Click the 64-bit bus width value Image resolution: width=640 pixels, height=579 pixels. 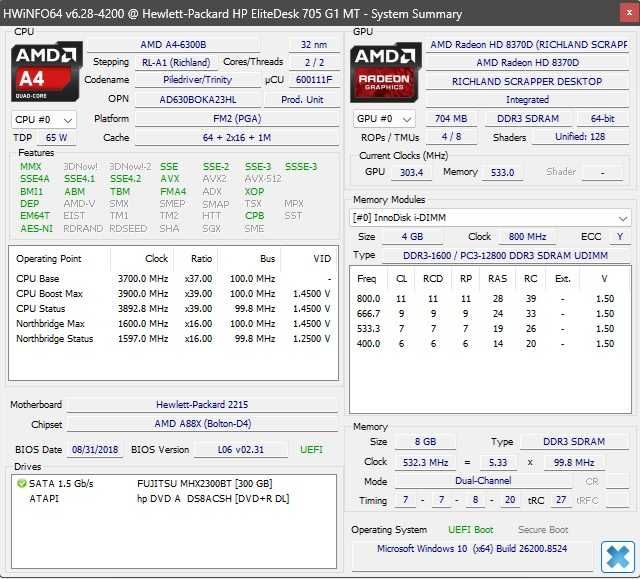602,119
